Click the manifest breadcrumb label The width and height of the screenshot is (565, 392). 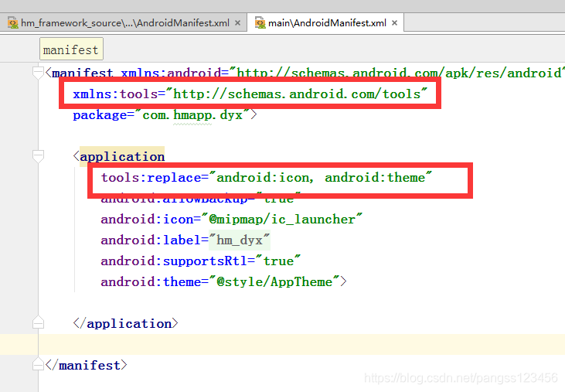click(71, 49)
